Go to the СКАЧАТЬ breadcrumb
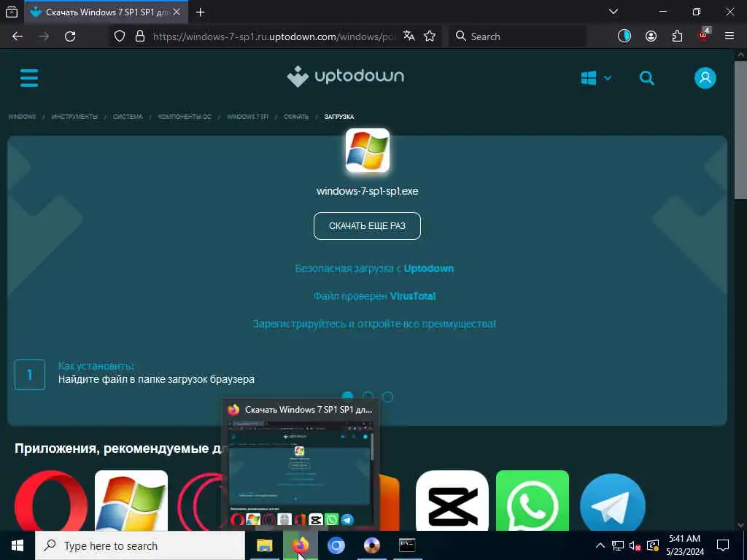Image resolution: width=747 pixels, height=560 pixels. click(x=296, y=117)
